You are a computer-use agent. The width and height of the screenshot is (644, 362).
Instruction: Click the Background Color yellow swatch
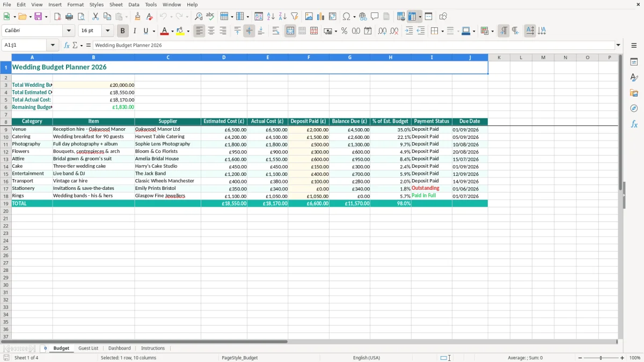pyautogui.click(x=180, y=31)
